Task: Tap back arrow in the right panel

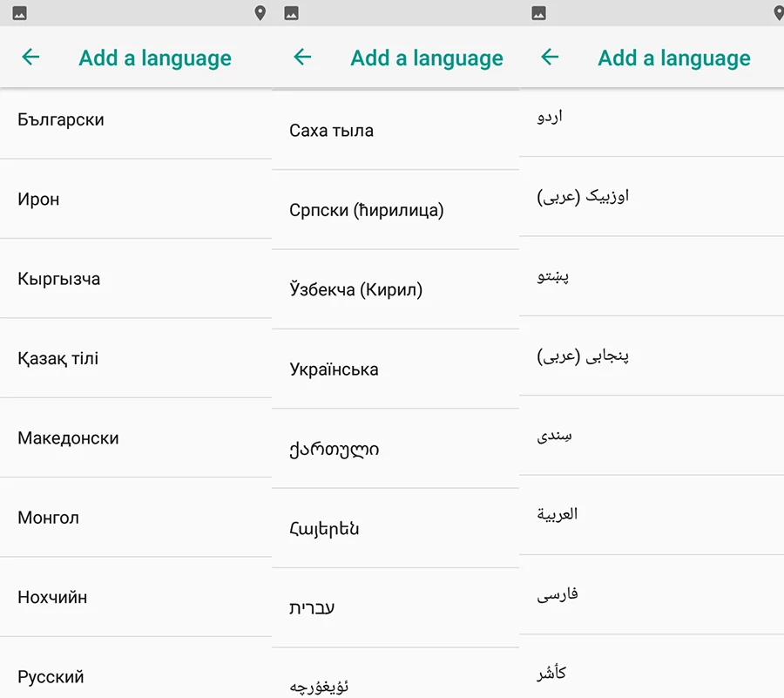Action: [x=550, y=57]
